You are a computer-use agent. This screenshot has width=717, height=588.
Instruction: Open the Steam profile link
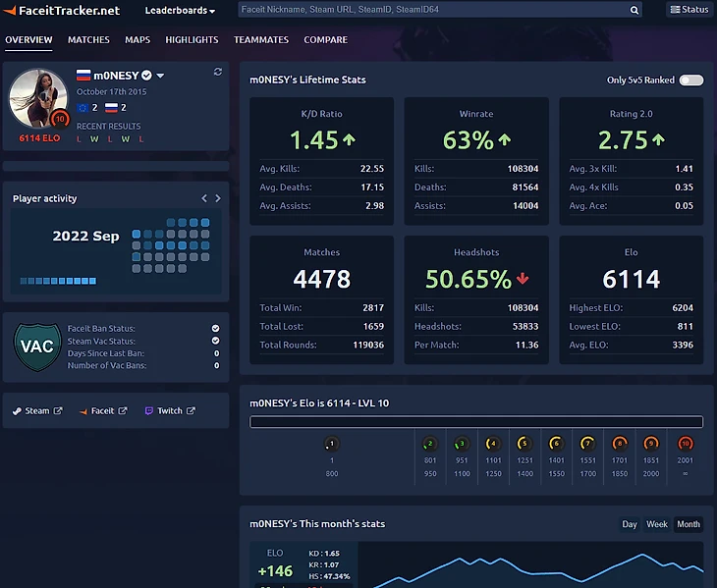[x=37, y=410]
